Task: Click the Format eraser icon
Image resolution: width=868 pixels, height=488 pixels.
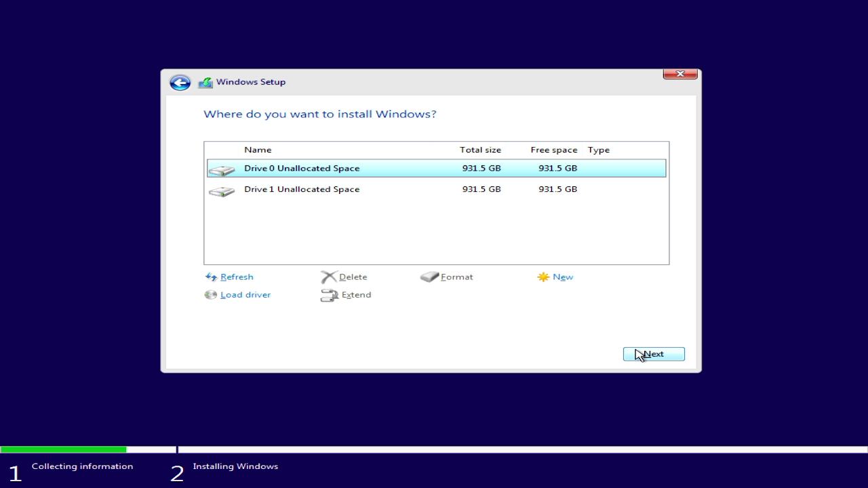Action: click(x=429, y=277)
